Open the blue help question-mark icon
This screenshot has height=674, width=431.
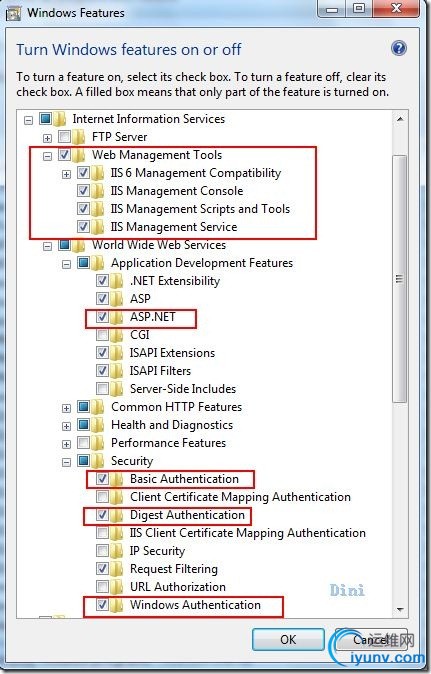point(399,48)
